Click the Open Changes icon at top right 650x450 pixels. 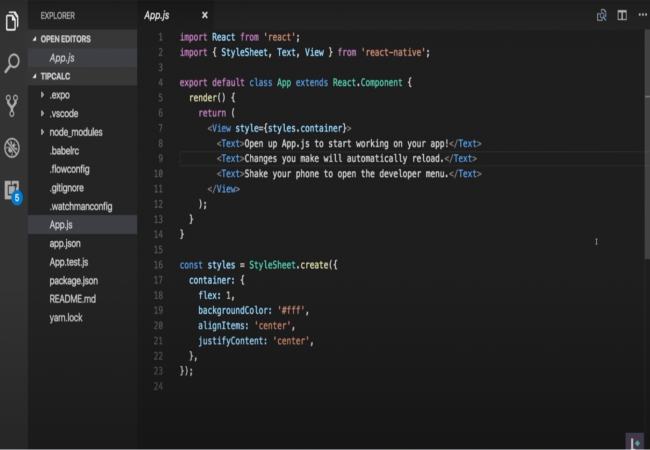601,15
